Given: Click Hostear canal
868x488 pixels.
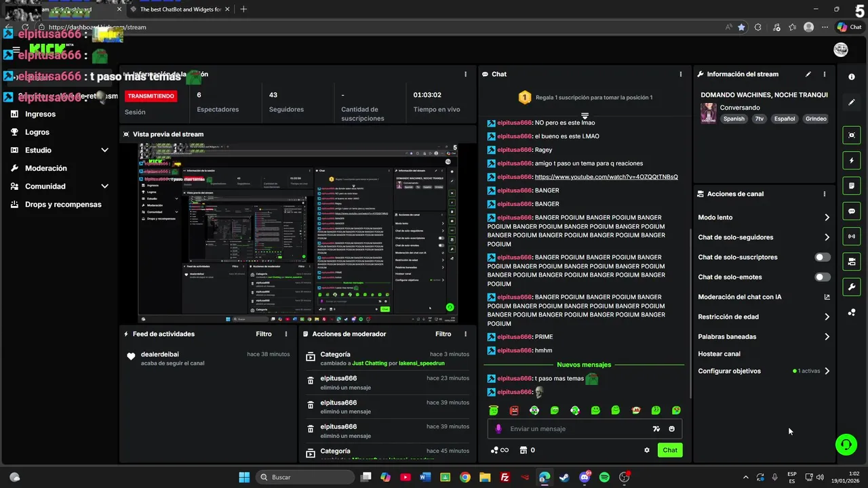Looking at the screenshot, I should point(719,354).
